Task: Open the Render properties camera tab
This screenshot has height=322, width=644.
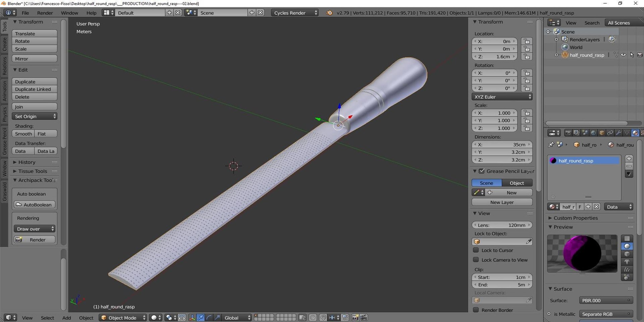Action: tap(568, 133)
